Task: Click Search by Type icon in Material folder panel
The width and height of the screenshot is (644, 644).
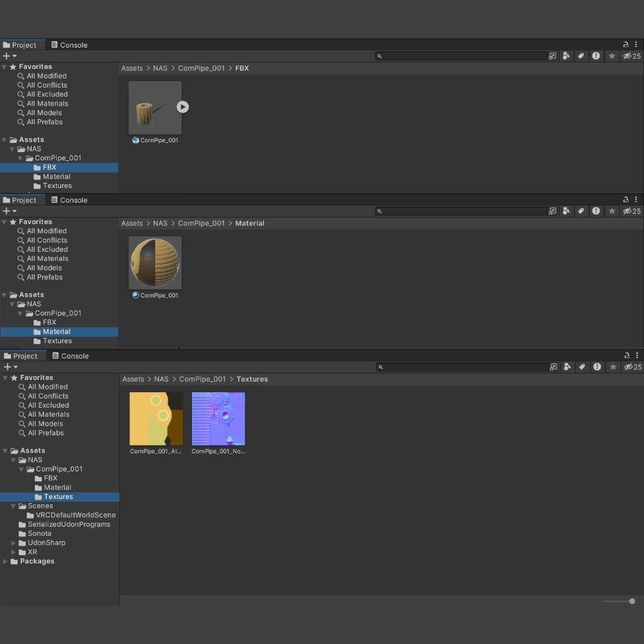Action: (x=566, y=211)
